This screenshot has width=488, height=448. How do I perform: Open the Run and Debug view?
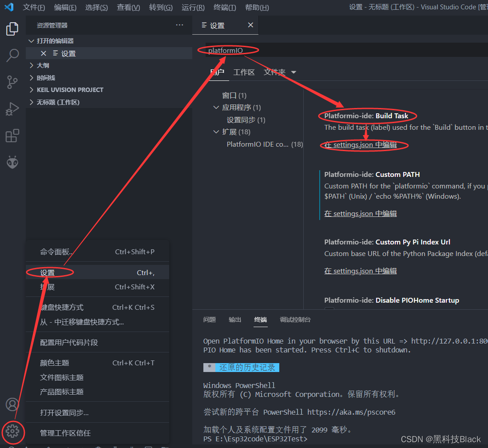(x=12, y=109)
